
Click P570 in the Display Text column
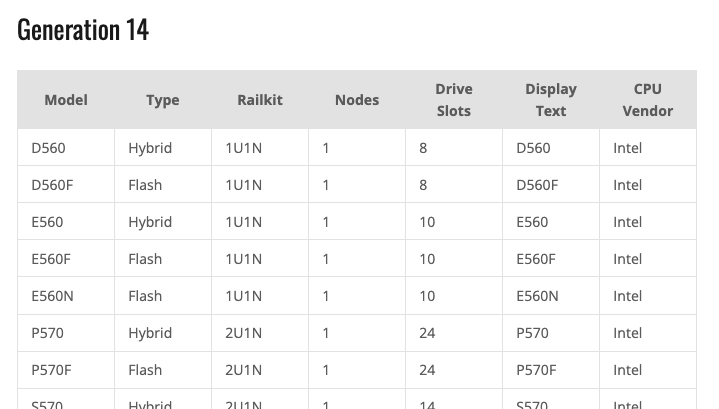tap(532, 333)
